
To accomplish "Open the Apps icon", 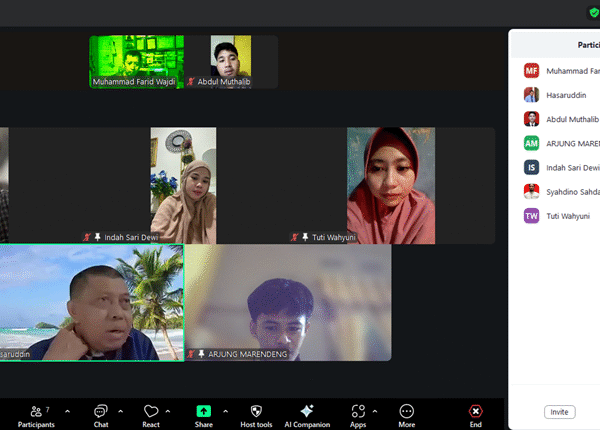I will click(x=358, y=411).
